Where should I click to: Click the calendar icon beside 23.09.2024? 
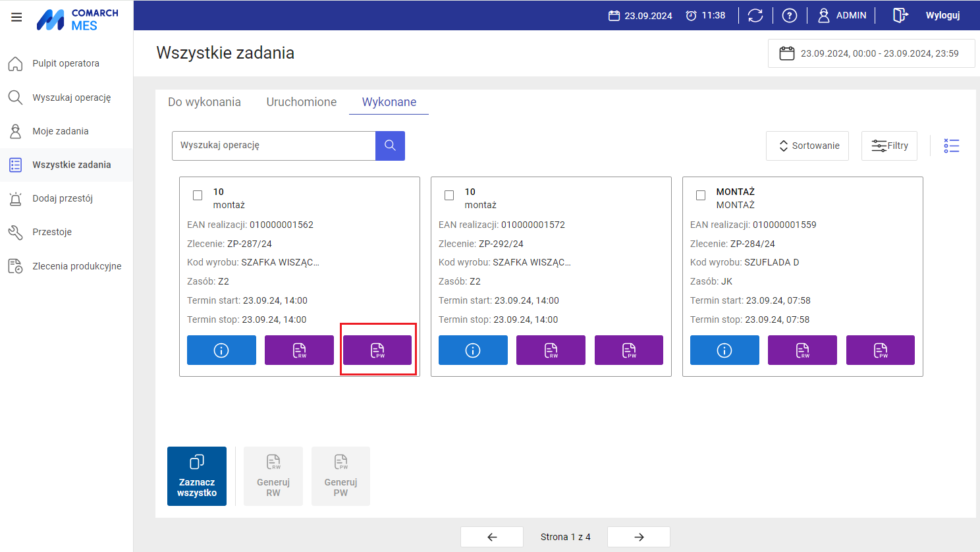pyautogui.click(x=614, y=15)
